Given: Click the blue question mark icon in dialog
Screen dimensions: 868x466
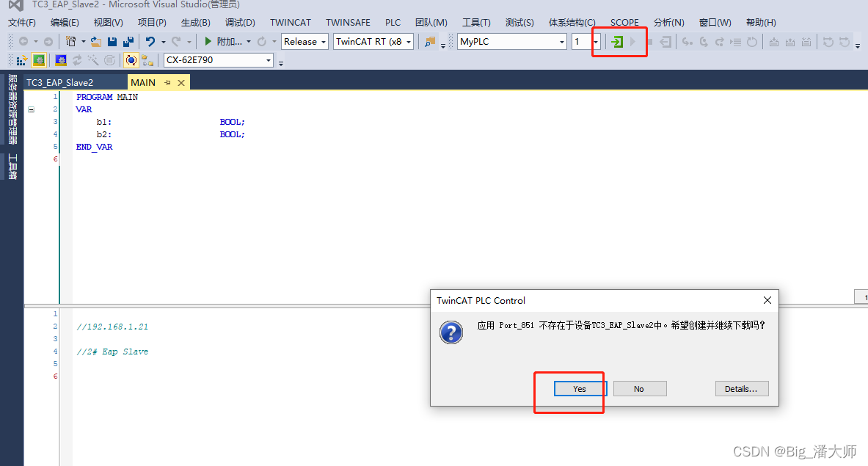Looking at the screenshot, I should (451, 332).
